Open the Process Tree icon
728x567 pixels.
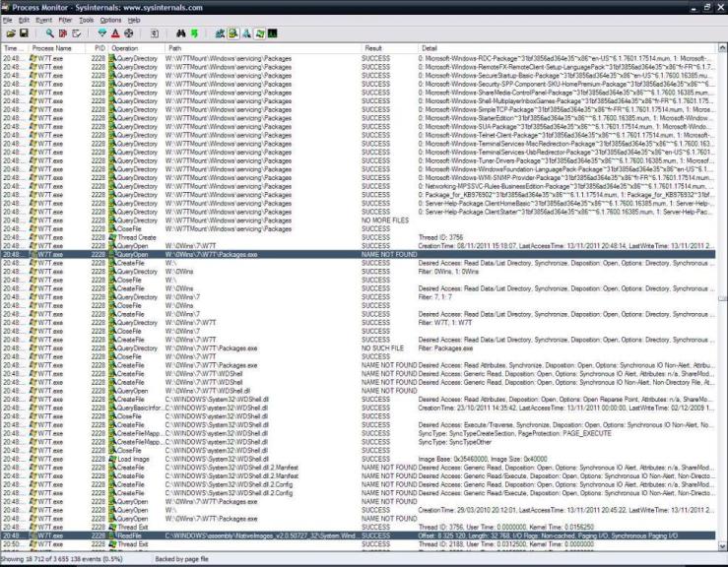click(155, 33)
